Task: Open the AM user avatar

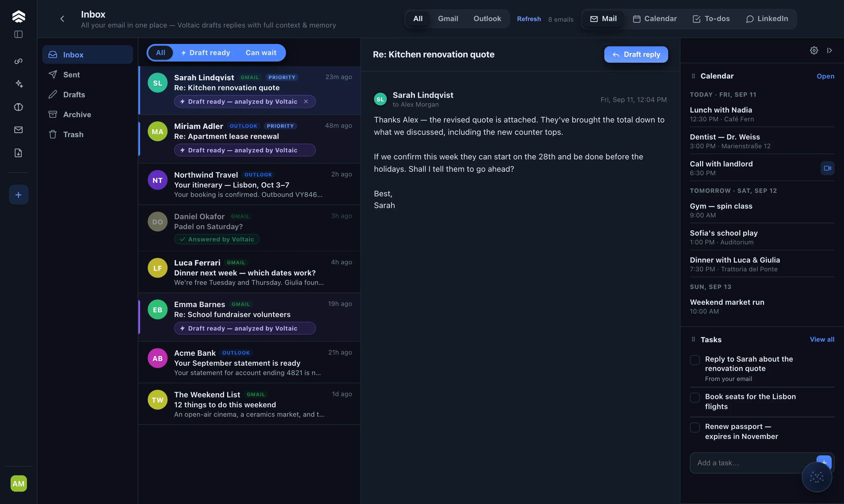Action: [x=18, y=483]
